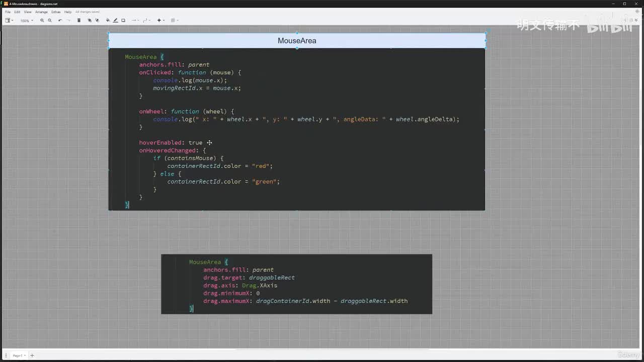This screenshot has width=644, height=362.
Task: Open the view panels dropdown
Action: pyautogui.click(x=9, y=21)
